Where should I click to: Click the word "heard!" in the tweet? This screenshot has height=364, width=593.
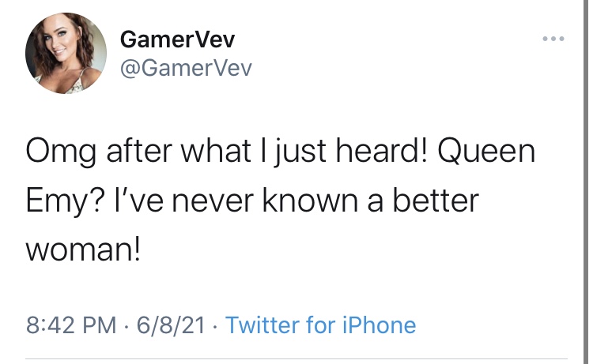coord(382,151)
